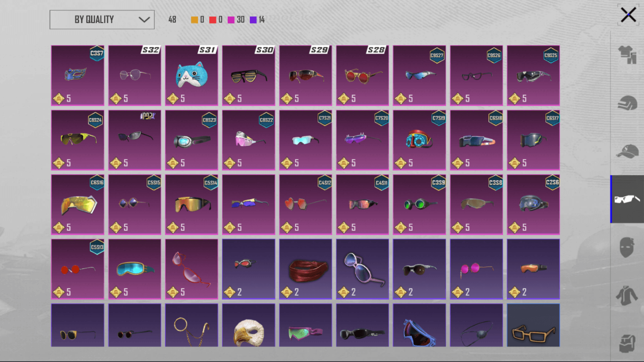Viewport: 644px width, 362px height.
Task: Select the black eyepatch item
Action: [476, 325]
